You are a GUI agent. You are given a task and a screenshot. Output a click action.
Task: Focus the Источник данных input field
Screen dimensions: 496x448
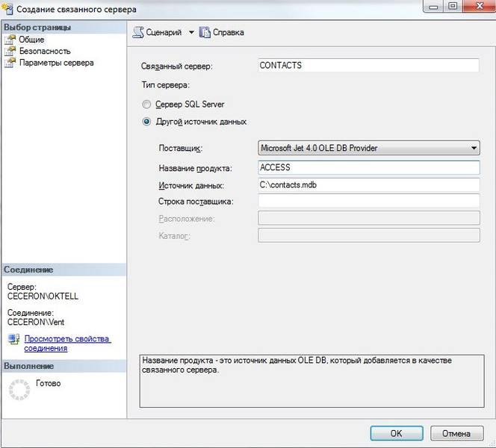click(368, 184)
